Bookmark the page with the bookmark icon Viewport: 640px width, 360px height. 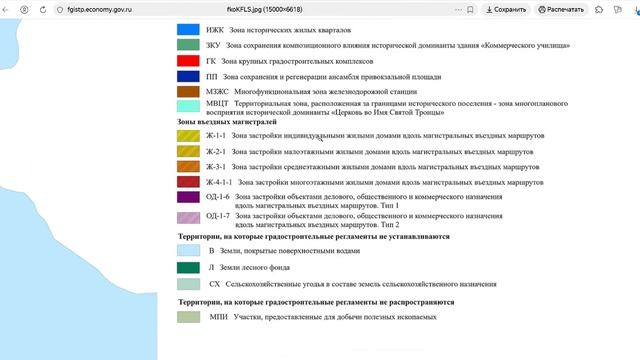pyautogui.click(x=470, y=9)
